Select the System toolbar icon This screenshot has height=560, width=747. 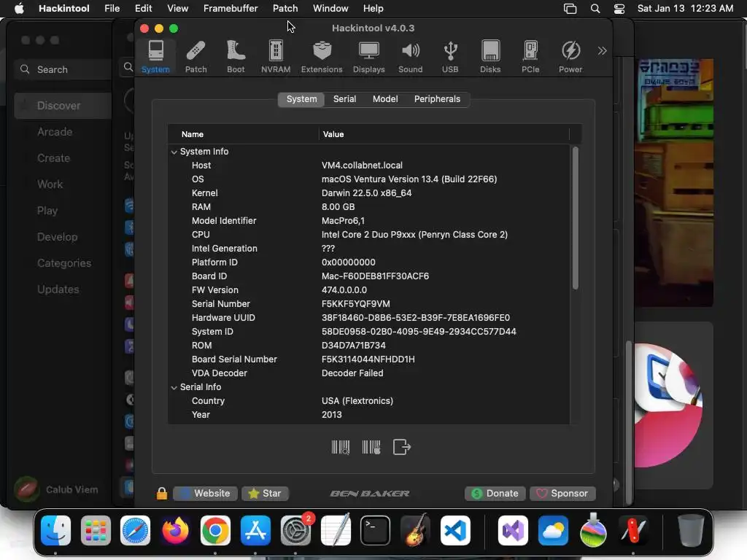(x=155, y=56)
